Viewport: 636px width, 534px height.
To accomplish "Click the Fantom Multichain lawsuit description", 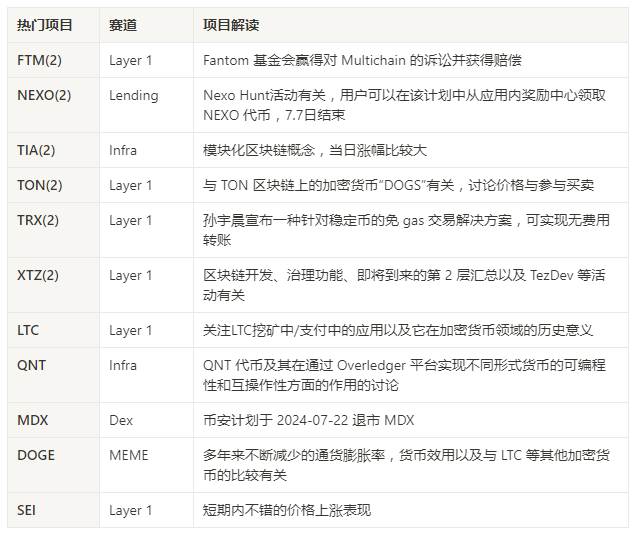I will 361,60.
